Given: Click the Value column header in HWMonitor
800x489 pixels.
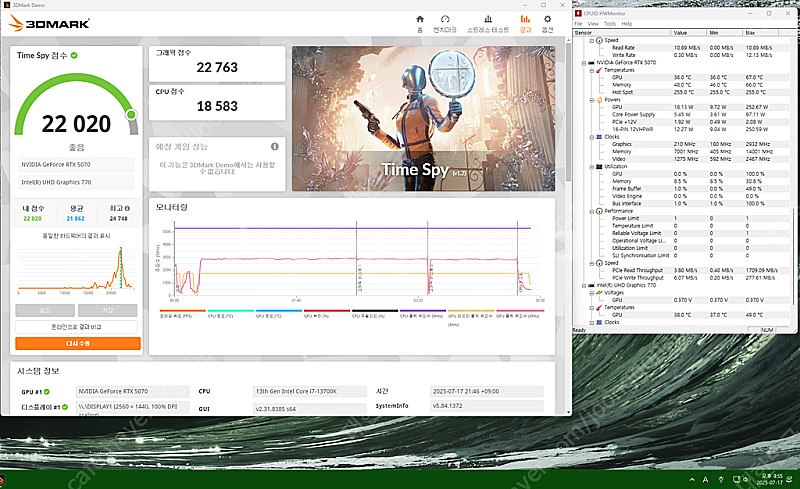Looking at the screenshot, I should [688, 33].
